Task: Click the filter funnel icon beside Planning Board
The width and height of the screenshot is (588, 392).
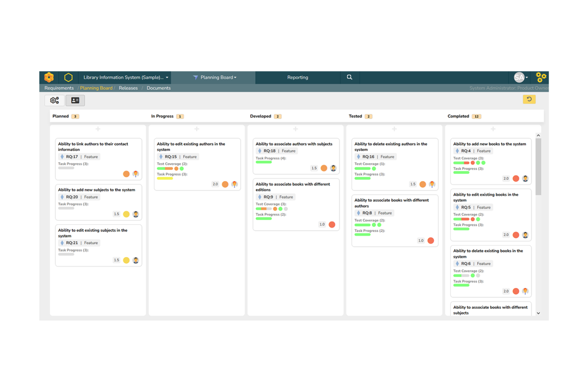Action: tap(195, 77)
